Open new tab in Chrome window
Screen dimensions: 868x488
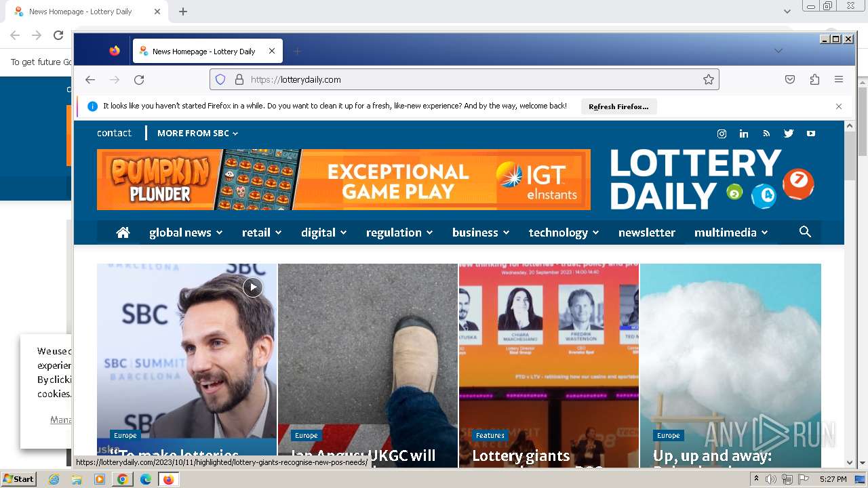(183, 12)
